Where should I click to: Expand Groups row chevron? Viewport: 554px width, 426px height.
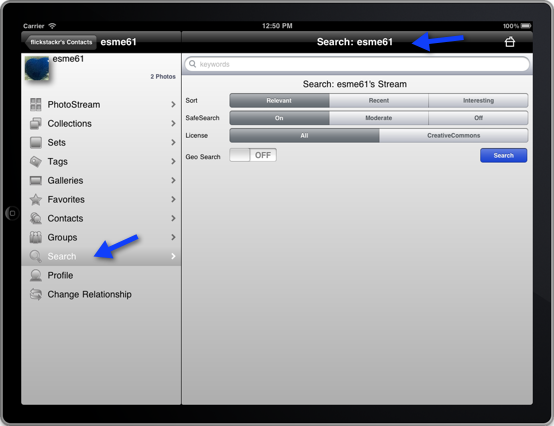173,237
